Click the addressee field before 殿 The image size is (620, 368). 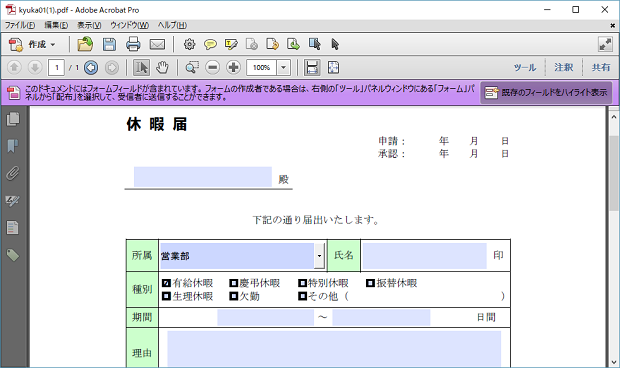(203, 177)
